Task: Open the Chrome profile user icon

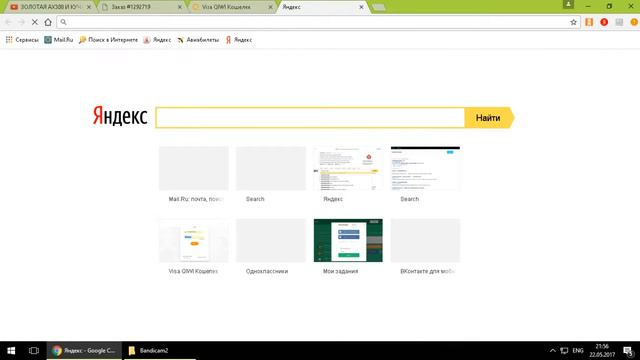Action: [x=568, y=4]
